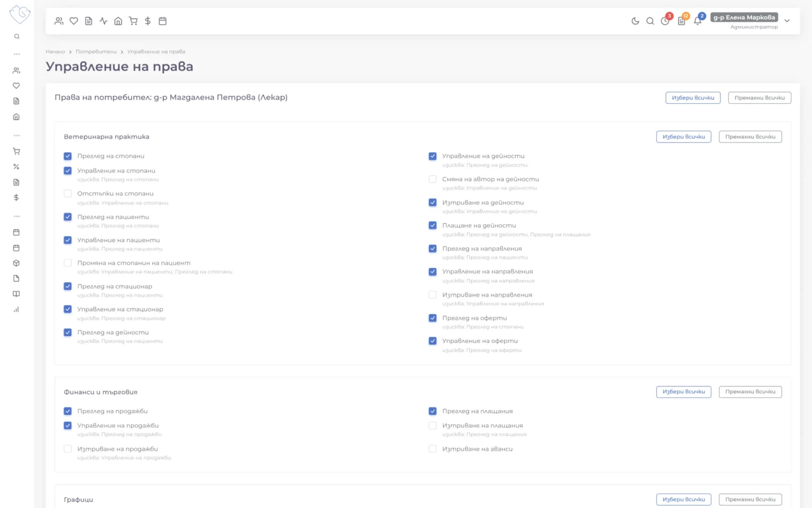Open the activity pulse icon in the top toolbar
Viewport: 812px width, 508px height.
[x=104, y=21]
